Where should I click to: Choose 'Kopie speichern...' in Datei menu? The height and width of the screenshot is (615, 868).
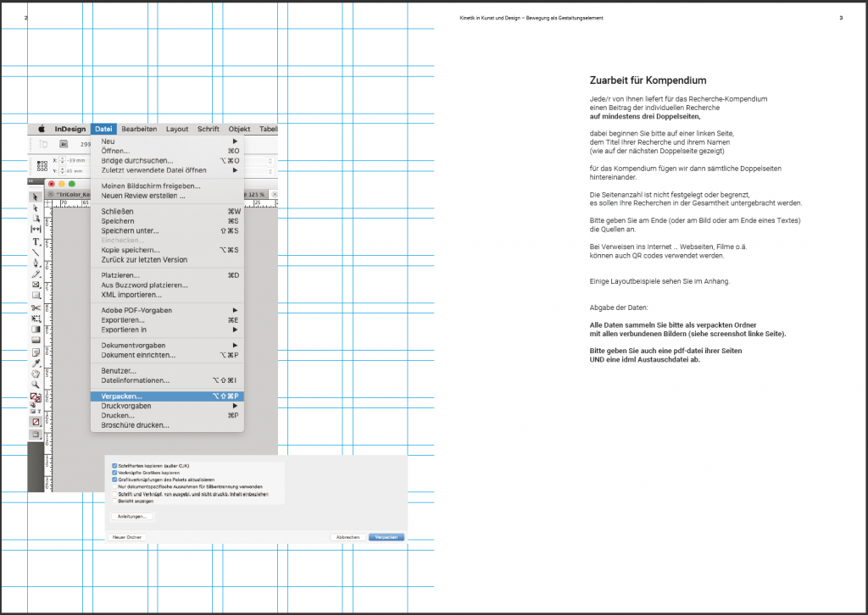pyautogui.click(x=167, y=250)
